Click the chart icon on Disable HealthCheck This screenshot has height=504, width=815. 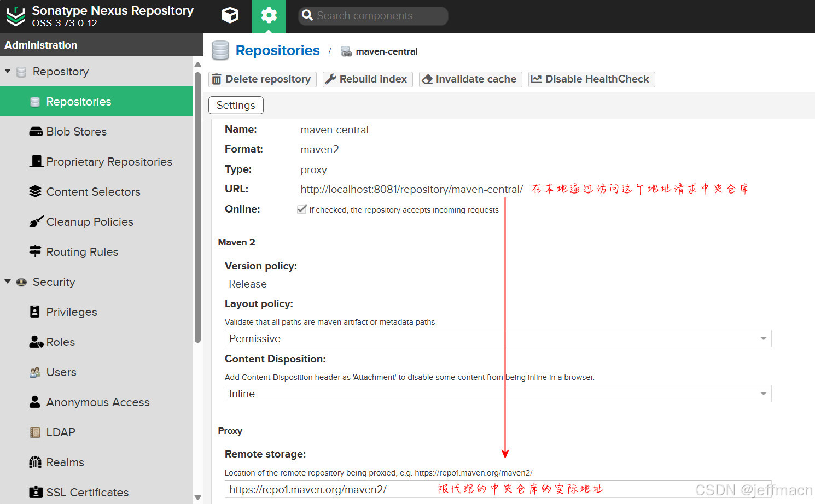click(x=537, y=79)
